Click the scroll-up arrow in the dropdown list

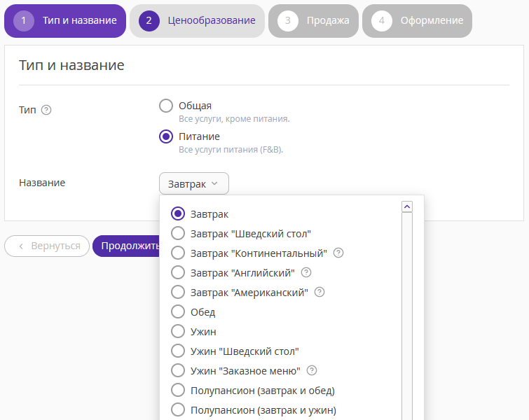407,206
